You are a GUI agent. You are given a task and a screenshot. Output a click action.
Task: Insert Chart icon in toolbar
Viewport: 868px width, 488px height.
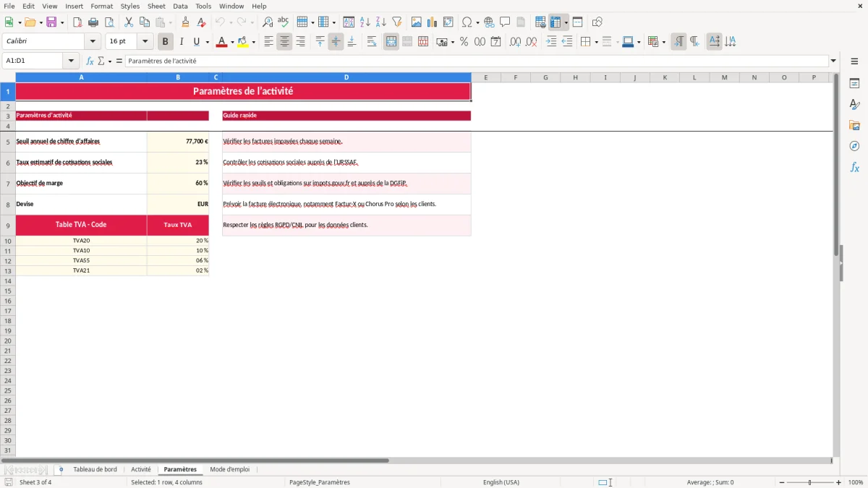[433, 22]
